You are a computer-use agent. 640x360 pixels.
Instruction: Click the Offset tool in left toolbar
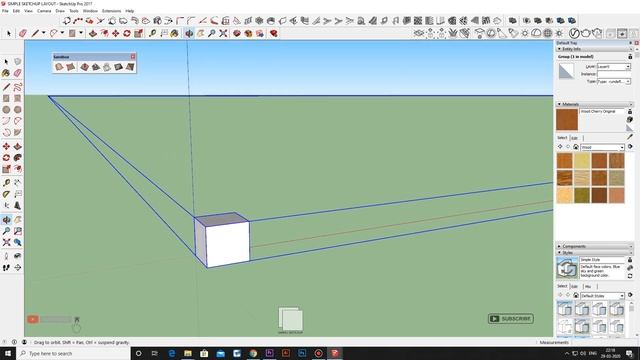[x=18, y=169]
